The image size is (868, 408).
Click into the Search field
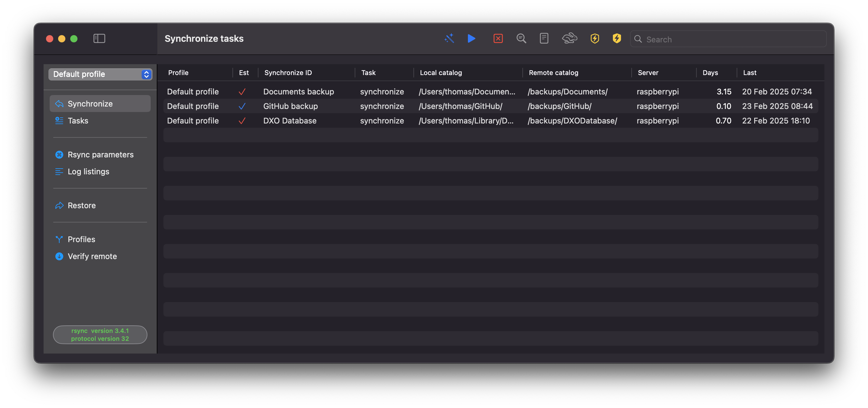point(728,39)
